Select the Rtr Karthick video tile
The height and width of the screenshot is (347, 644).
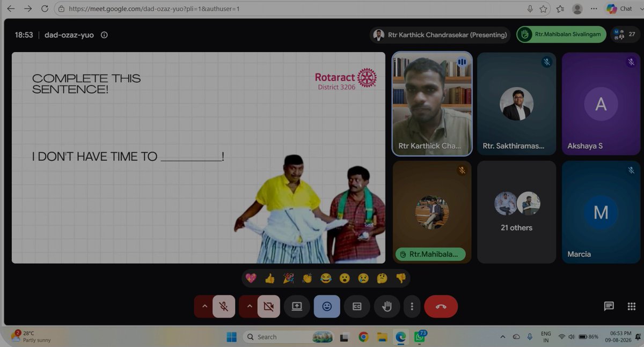pyautogui.click(x=432, y=104)
